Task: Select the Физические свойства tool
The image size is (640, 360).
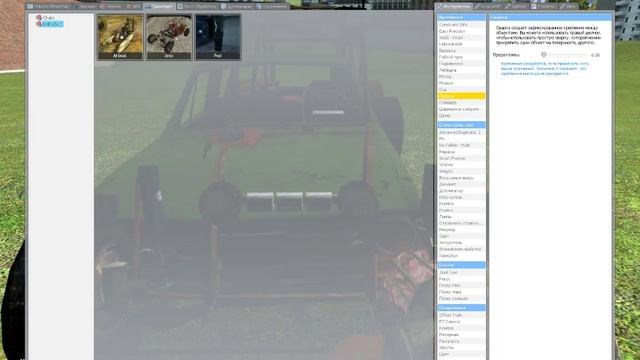Action: tap(461, 249)
